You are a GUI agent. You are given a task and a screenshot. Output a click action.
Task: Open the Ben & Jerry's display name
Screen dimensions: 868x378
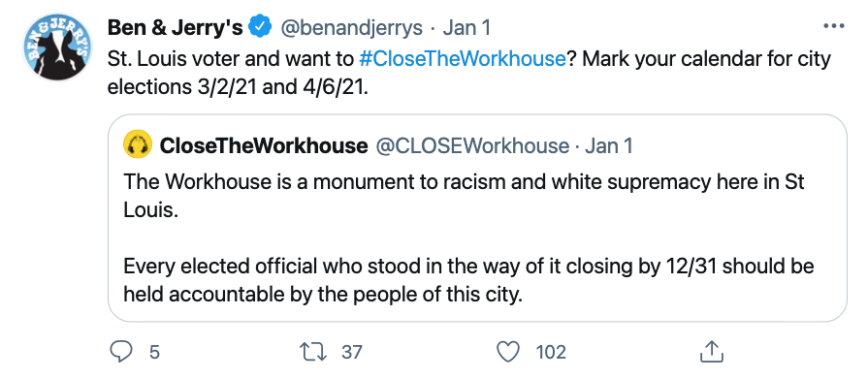point(175,27)
